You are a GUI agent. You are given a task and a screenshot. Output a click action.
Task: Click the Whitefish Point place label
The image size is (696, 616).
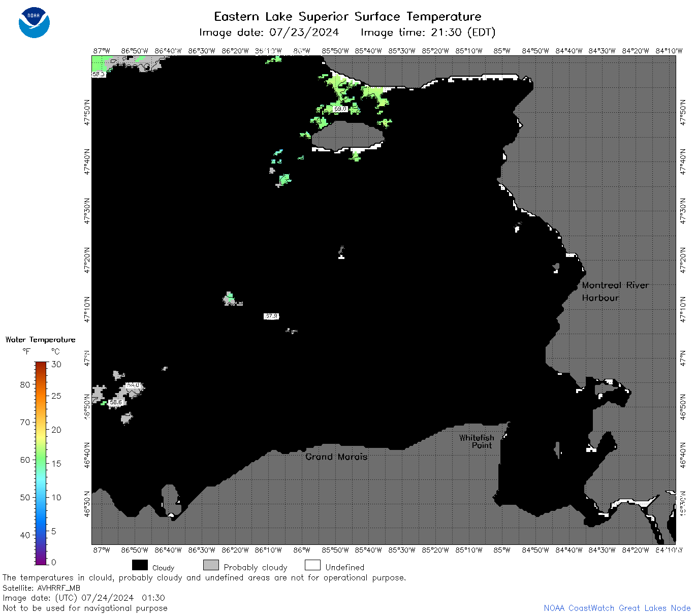coord(477,441)
